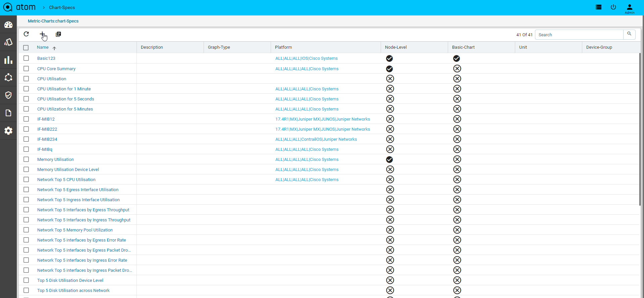644x298 pixels.
Task: Click Basic-Chart cross icon for CPU Core Summary
Action: pos(457,69)
